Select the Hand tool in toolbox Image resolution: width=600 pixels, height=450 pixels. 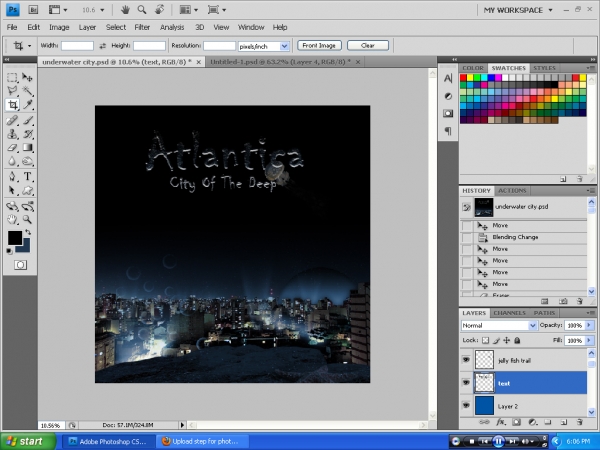click(12, 219)
